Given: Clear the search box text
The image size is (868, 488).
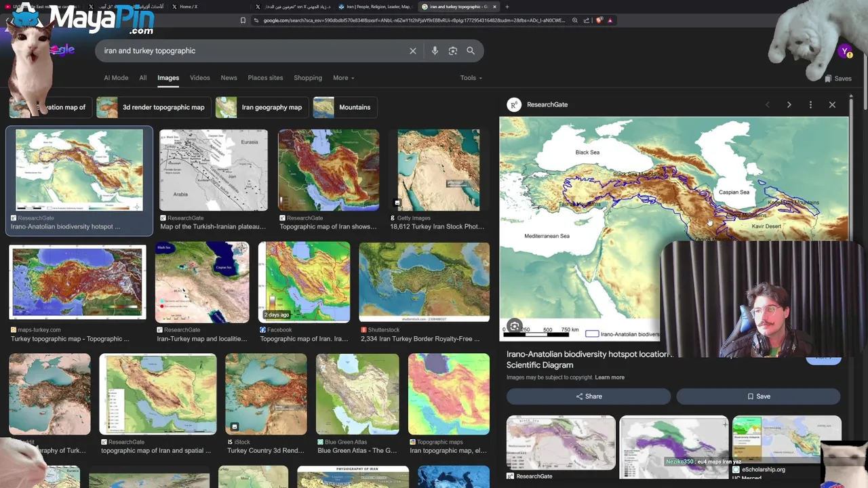Looking at the screenshot, I should tap(412, 51).
